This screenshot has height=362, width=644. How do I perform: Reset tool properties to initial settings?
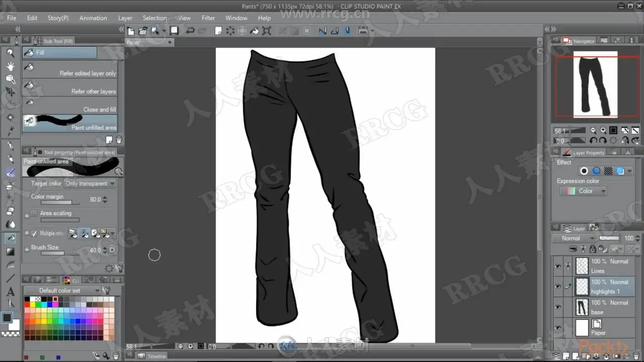tap(109, 268)
